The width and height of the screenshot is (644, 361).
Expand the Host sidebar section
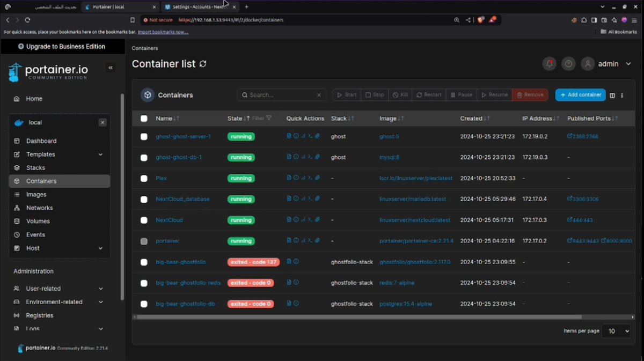pos(100,248)
